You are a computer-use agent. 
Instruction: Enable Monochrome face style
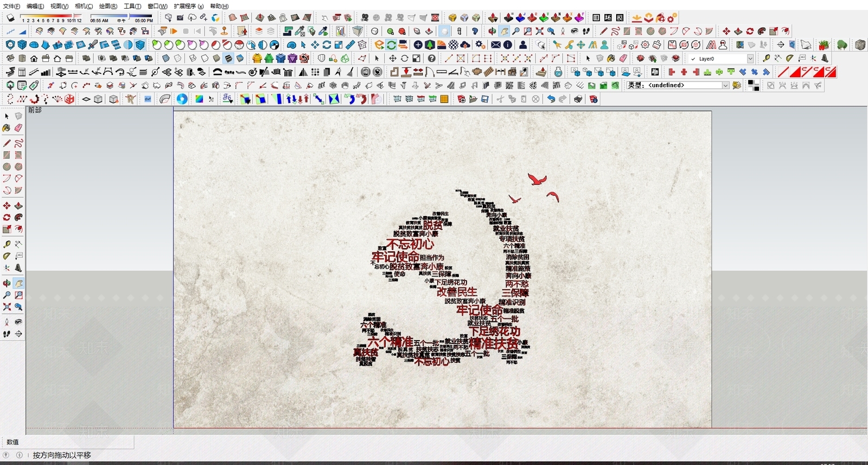[240, 58]
